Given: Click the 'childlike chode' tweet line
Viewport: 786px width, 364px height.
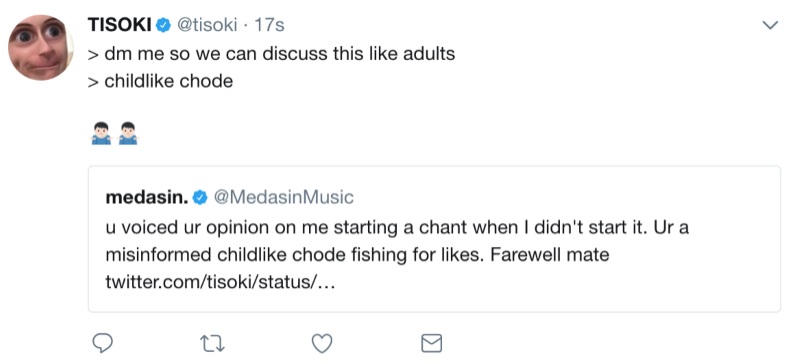Looking at the screenshot, I should (160, 81).
